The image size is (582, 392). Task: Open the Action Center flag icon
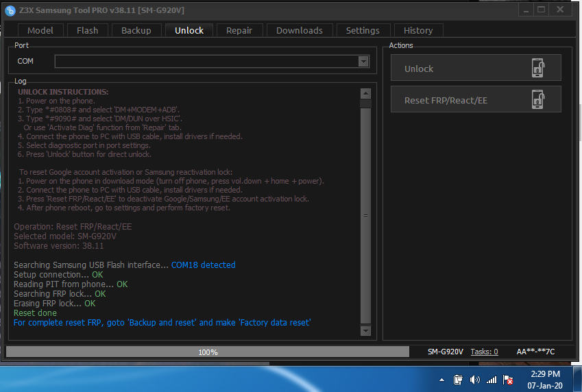coord(508,380)
